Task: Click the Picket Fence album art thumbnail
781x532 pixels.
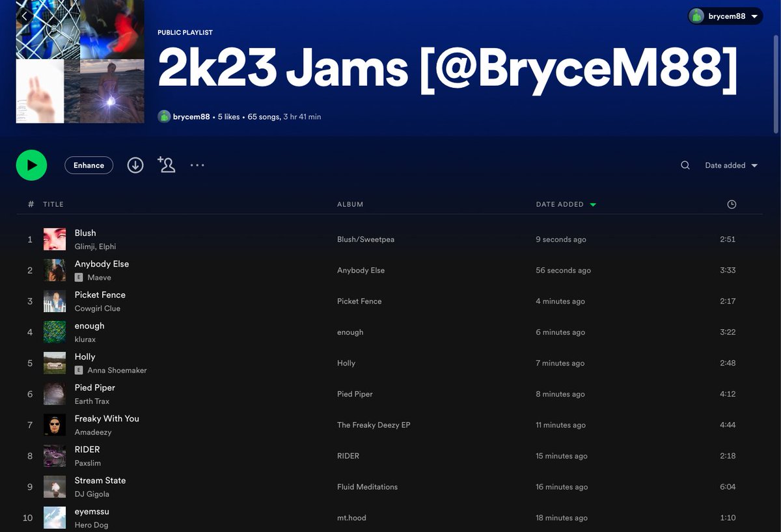Action: click(x=55, y=301)
